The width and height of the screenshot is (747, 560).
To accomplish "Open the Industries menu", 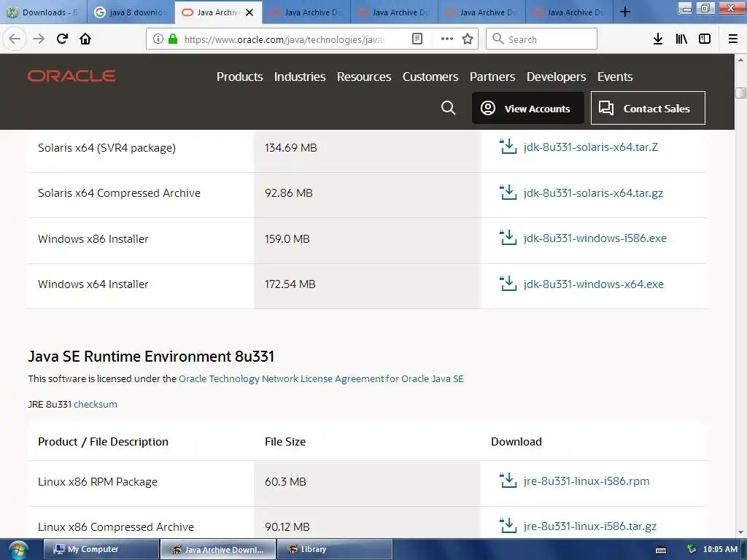I will (x=300, y=77).
